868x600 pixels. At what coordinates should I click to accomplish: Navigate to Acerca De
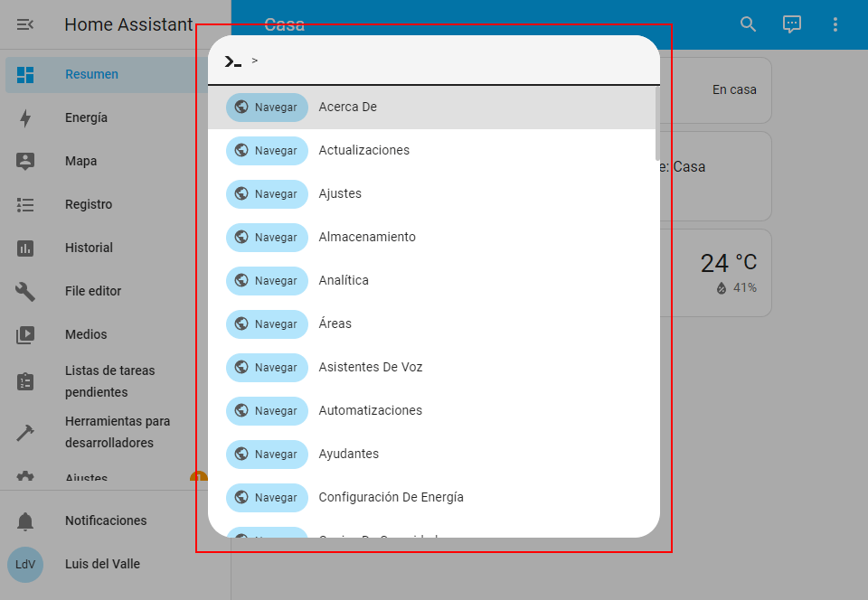[x=347, y=107]
